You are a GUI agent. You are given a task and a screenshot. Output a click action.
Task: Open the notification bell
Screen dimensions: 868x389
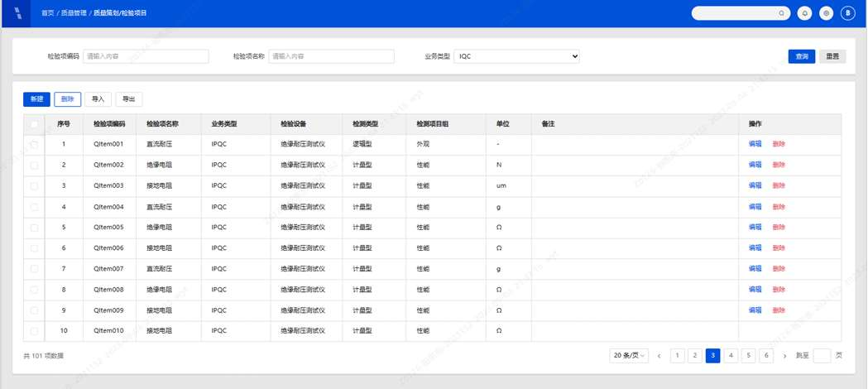point(804,13)
